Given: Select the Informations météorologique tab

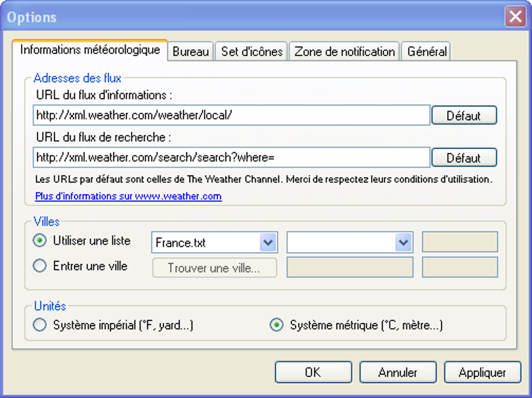Looking at the screenshot, I should pos(90,50).
